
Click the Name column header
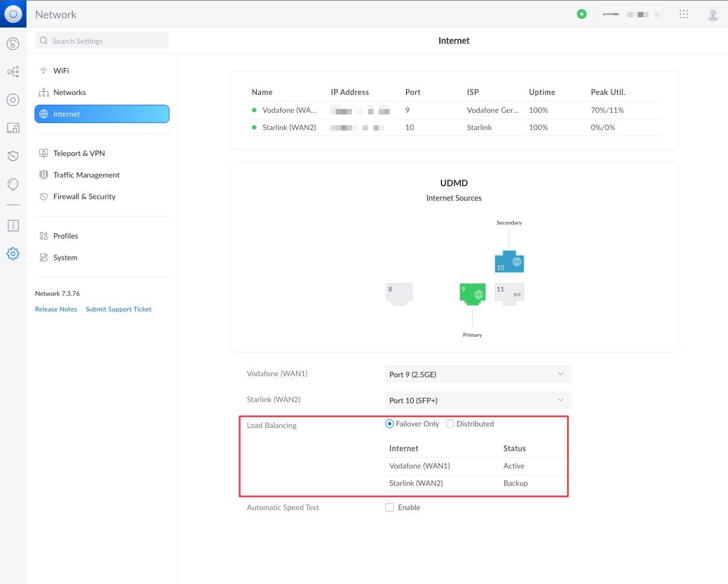tap(262, 92)
